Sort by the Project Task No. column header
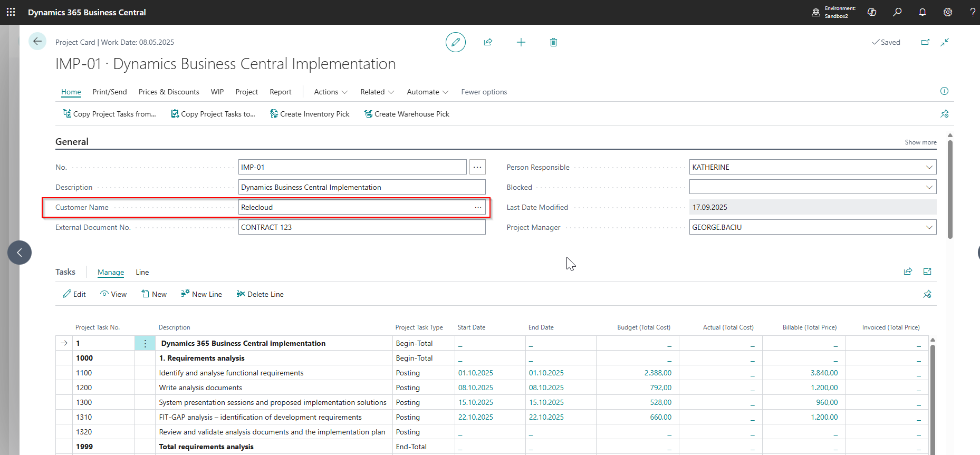The height and width of the screenshot is (455, 980). tap(98, 327)
